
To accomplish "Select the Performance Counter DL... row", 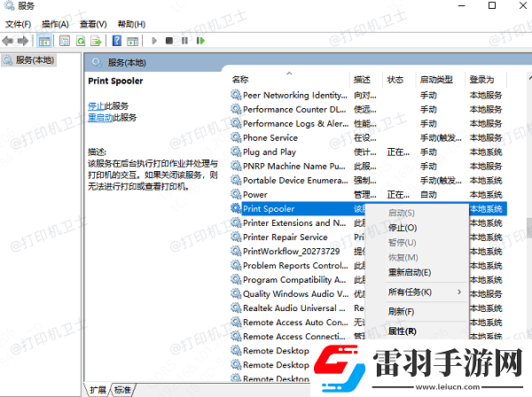I will [368, 109].
